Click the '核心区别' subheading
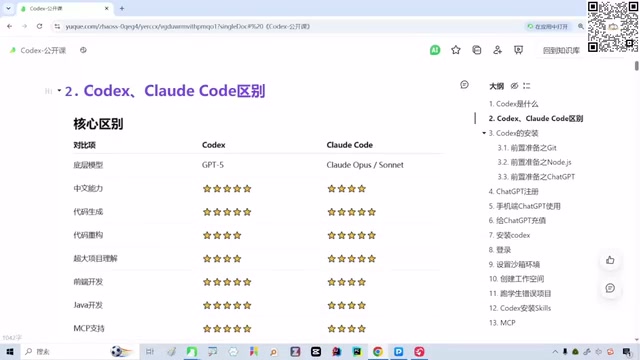The height and width of the screenshot is (360, 640). pos(98,124)
